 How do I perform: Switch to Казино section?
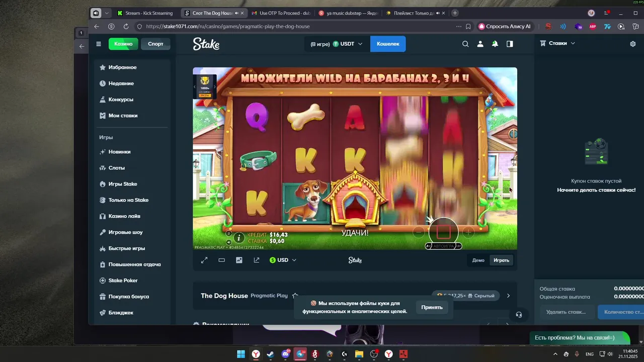[123, 44]
